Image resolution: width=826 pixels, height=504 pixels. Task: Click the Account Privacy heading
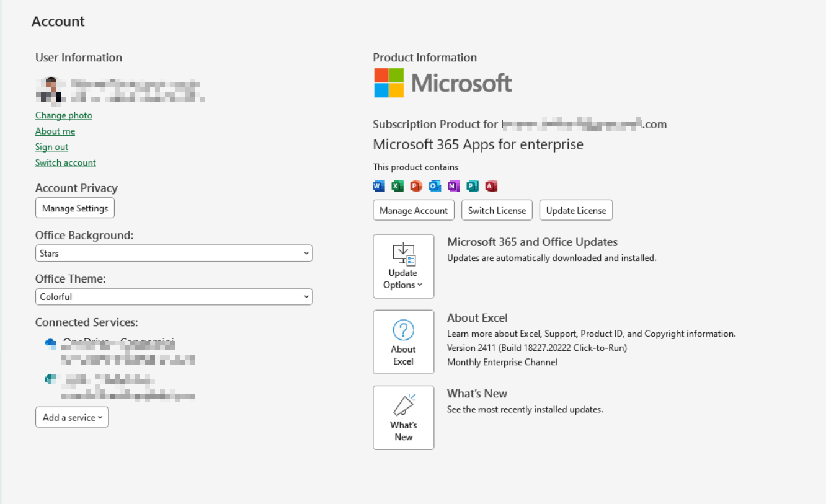tap(76, 188)
